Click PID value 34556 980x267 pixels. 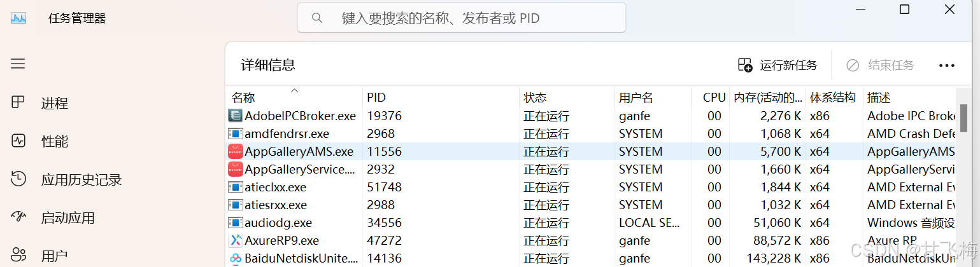pos(384,222)
